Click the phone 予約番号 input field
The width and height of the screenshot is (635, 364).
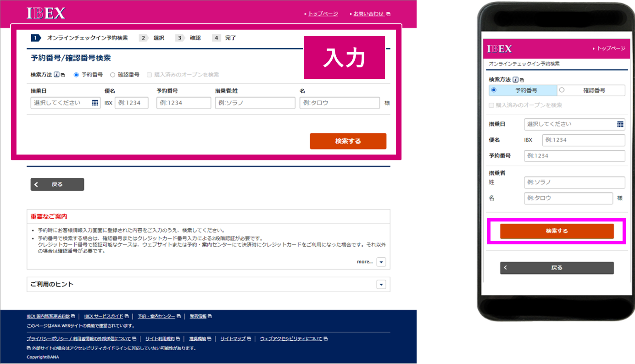coord(574,156)
